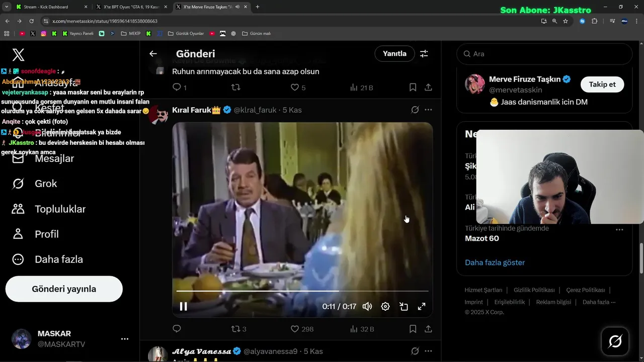The width and height of the screenshot is (644, 362).
Task: Reload the current page
Action: 31,21
